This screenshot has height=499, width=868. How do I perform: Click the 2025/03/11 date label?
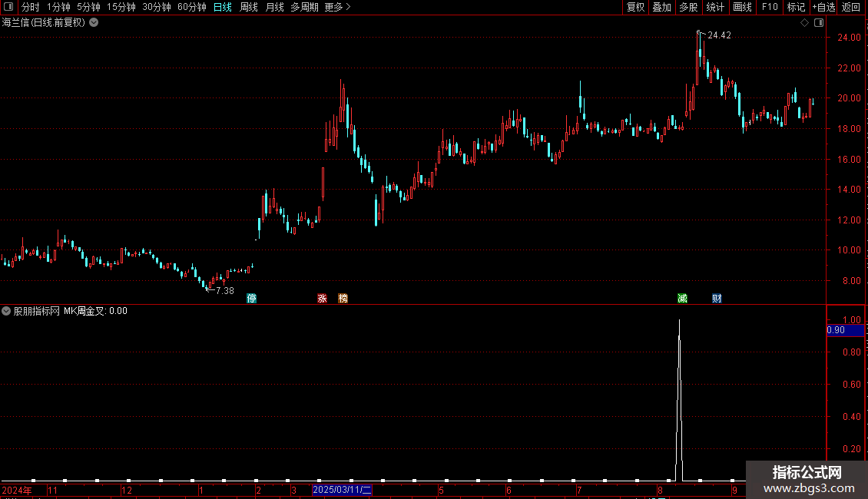click(342, 490)
